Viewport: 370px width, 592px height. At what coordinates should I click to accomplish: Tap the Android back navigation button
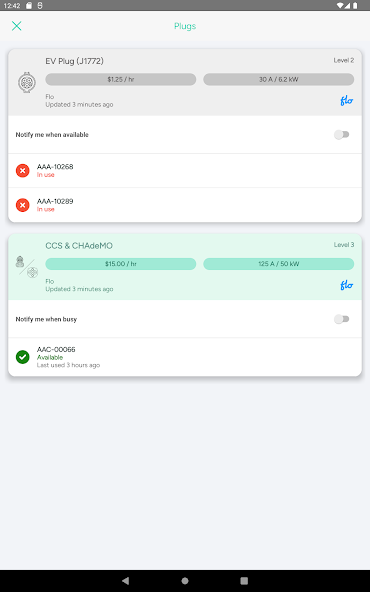[x=126, y=581]
